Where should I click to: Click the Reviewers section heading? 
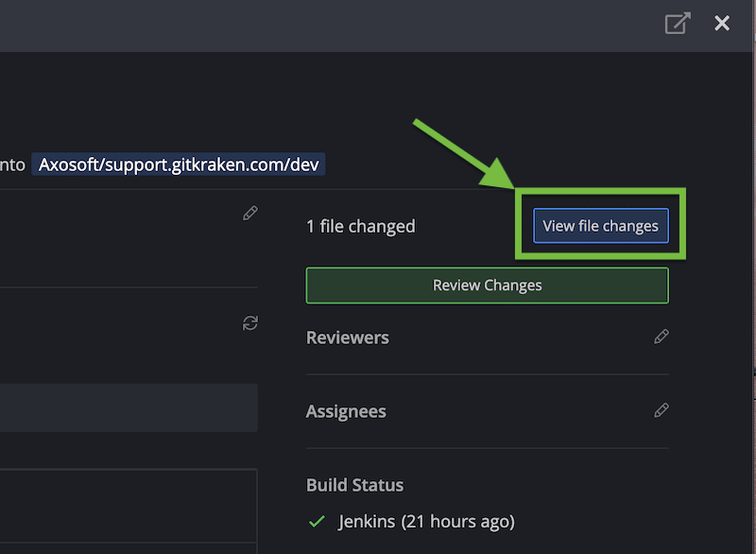[x=347, y=338]
